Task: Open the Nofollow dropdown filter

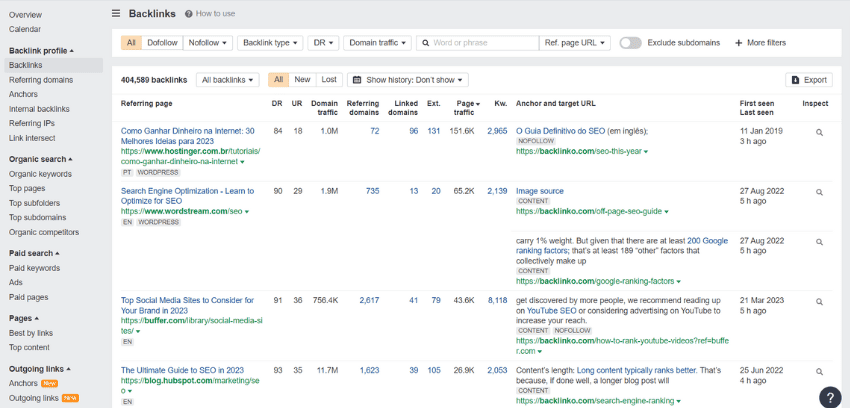Action: [208, 43]
